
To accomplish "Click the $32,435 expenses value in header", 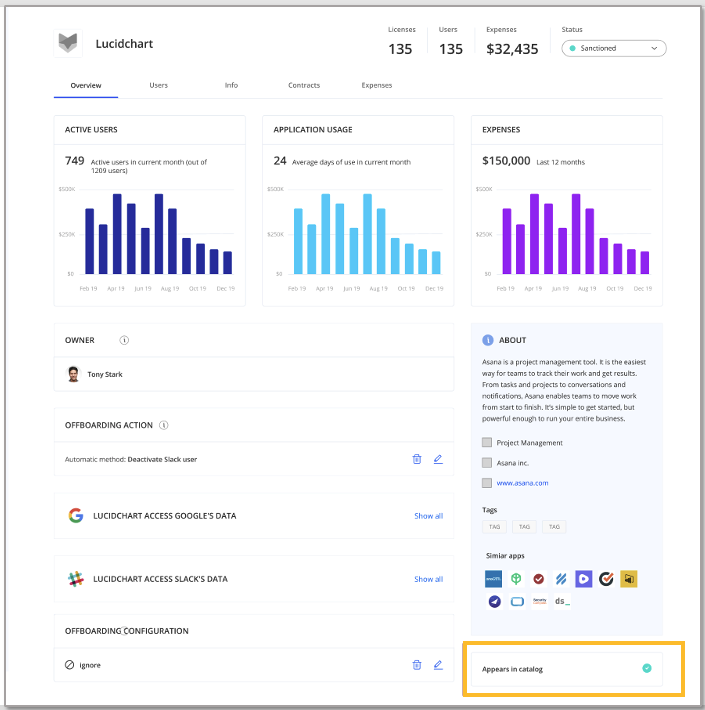I will (512, 49).
